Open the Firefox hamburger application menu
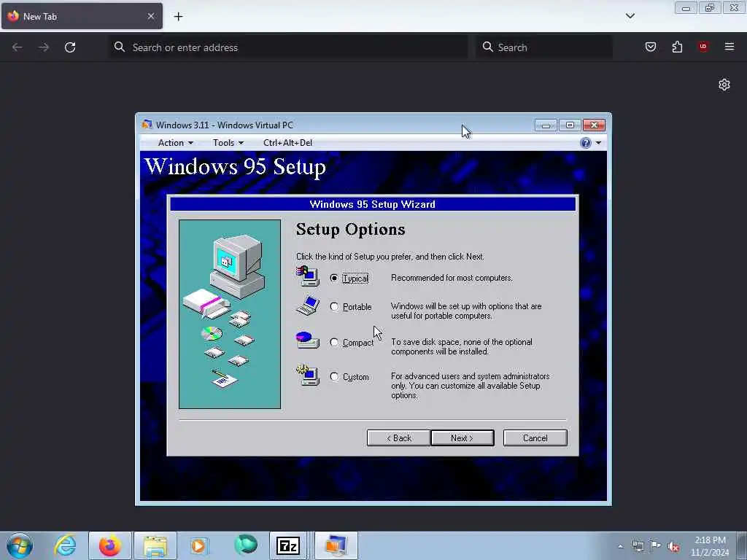The width and height of the screenshot is (747, 560). click(x=729, y=47)
